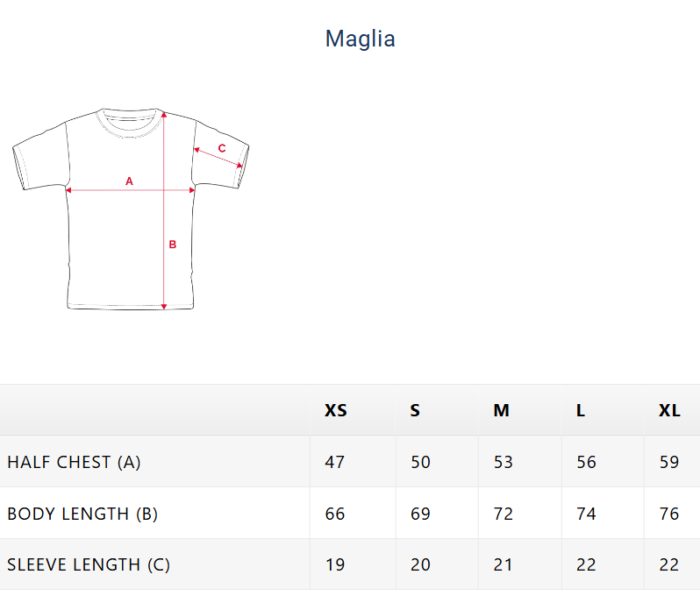Click body length value 69 for S
The image size is (700, 596).
tap(421, 514)
